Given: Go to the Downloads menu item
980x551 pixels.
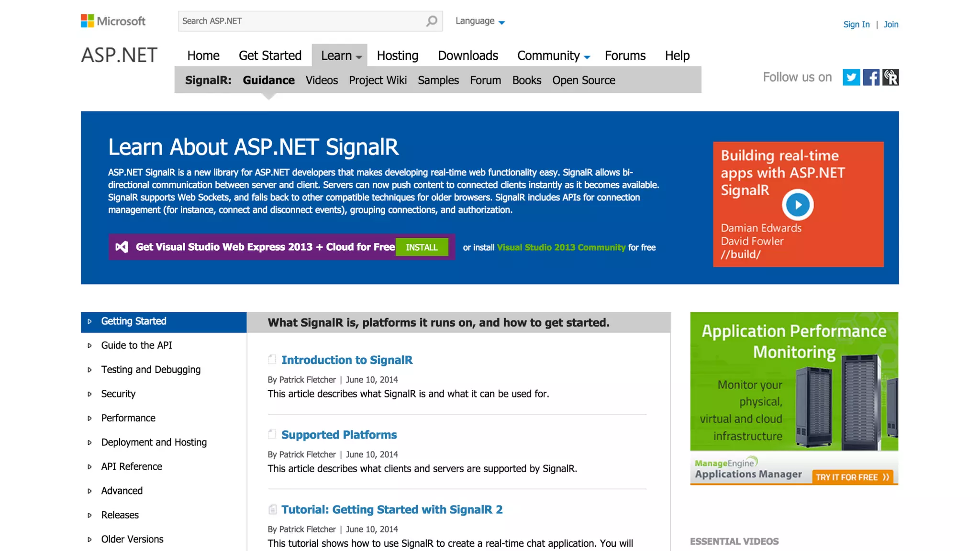Looking at the screenshot, I should click(x=468, y=55).
